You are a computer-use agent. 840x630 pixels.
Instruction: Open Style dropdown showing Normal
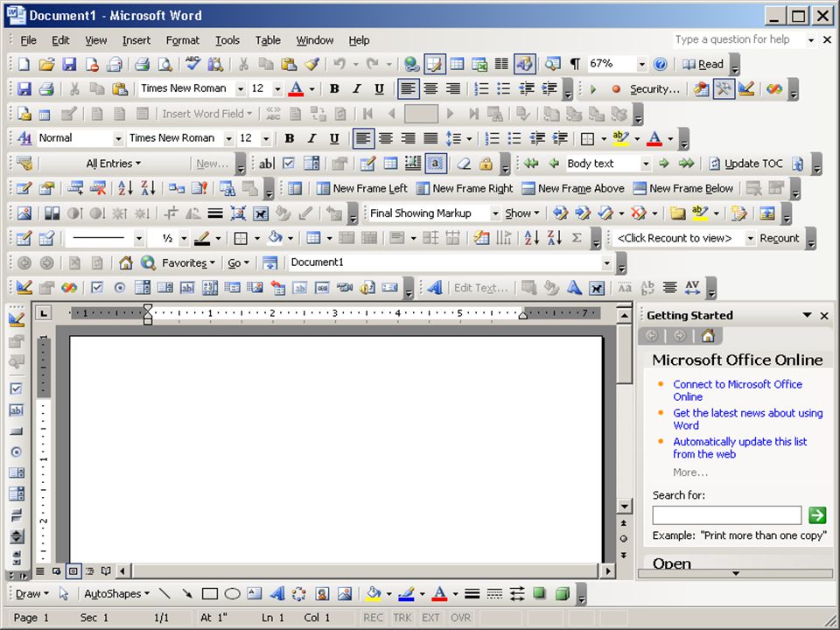coord(118,138)
